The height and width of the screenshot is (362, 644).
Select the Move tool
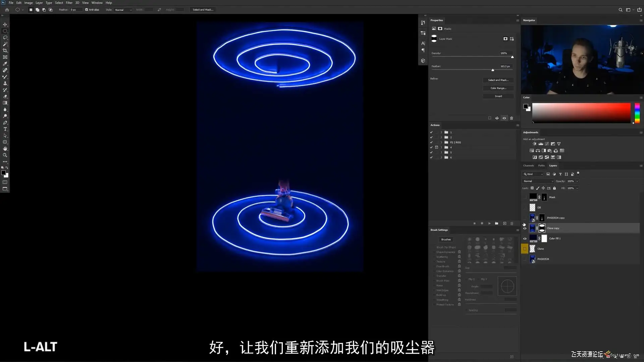pyautogui.click(x=5, y=24)
